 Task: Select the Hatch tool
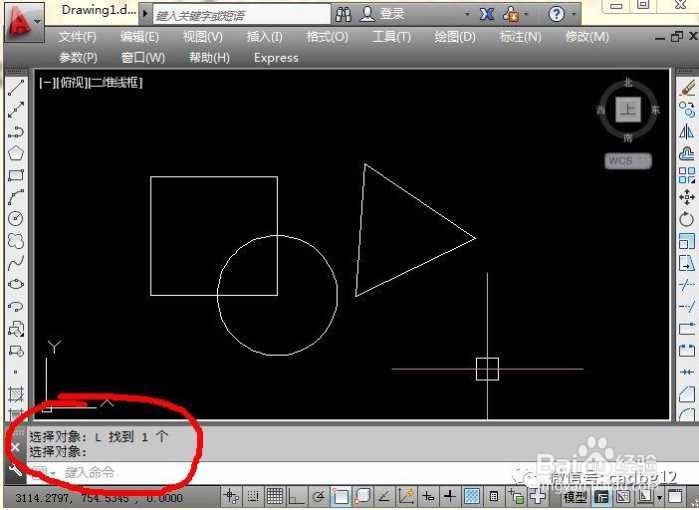(16, 394)
